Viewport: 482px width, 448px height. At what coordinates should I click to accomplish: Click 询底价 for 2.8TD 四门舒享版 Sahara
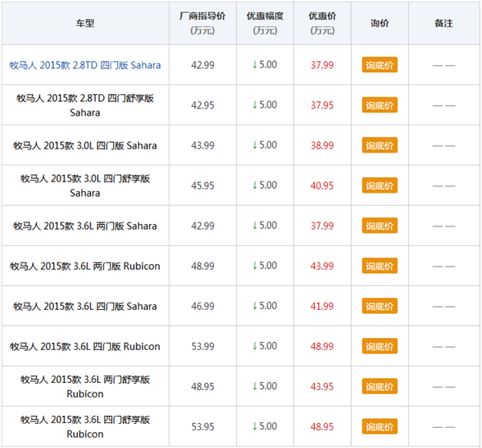pyautogui.click(x=380, y=105)
